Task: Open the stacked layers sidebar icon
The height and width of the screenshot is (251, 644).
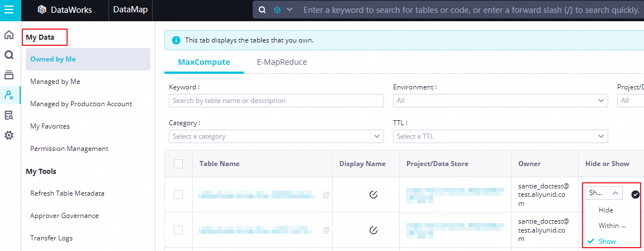Action: [8, 75]
